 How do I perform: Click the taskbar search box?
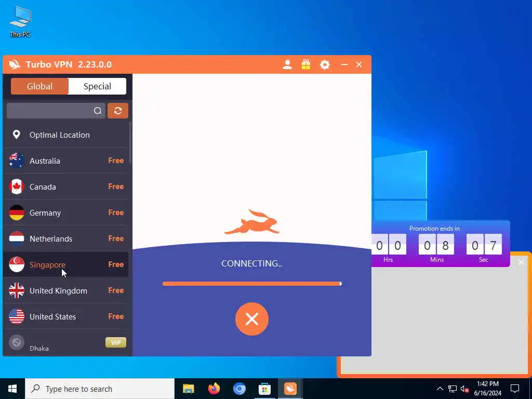click(100, 389)
